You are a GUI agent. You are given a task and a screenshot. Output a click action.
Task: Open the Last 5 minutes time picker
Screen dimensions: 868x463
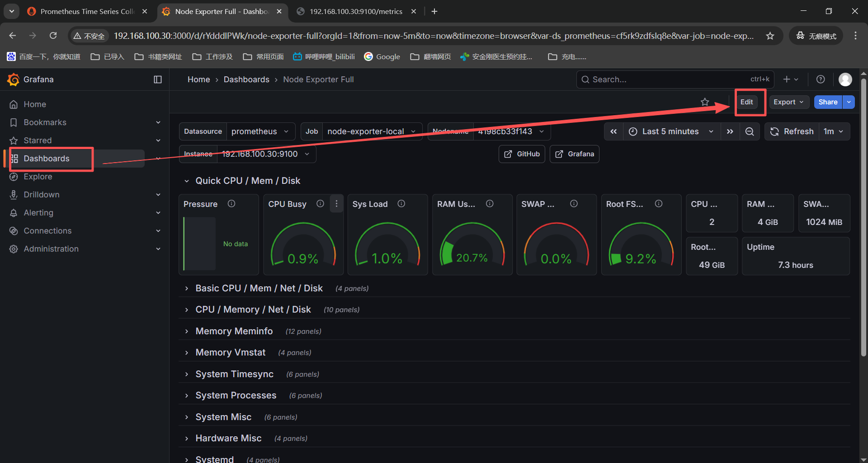[x=671, y=131]
